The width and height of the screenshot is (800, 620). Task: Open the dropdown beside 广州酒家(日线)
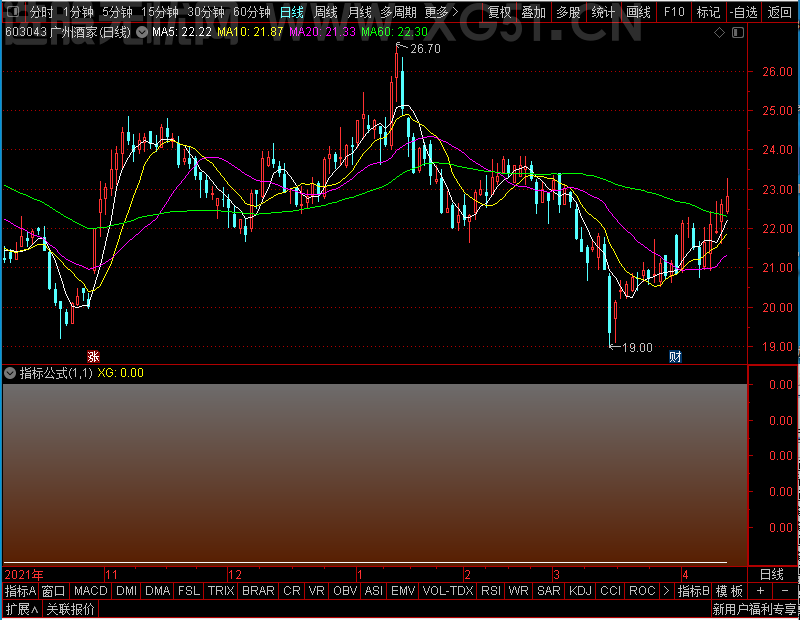142,32
